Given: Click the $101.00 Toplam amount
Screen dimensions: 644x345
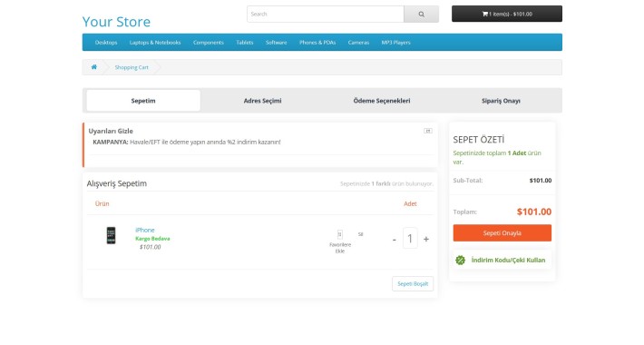Looking at the screenshot, I should 534,212.
